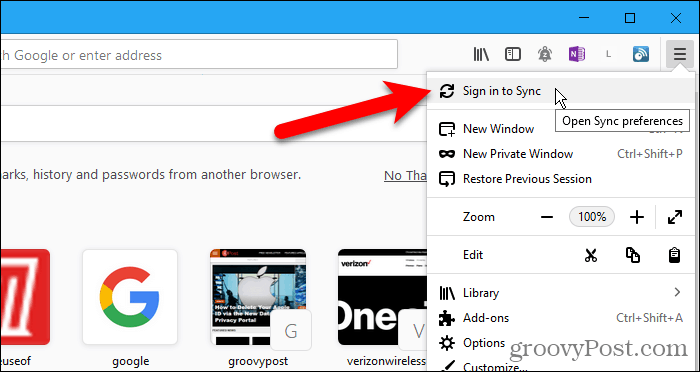Zoom out with the minus button
The image size is (700, 372).
coord(546,217)
